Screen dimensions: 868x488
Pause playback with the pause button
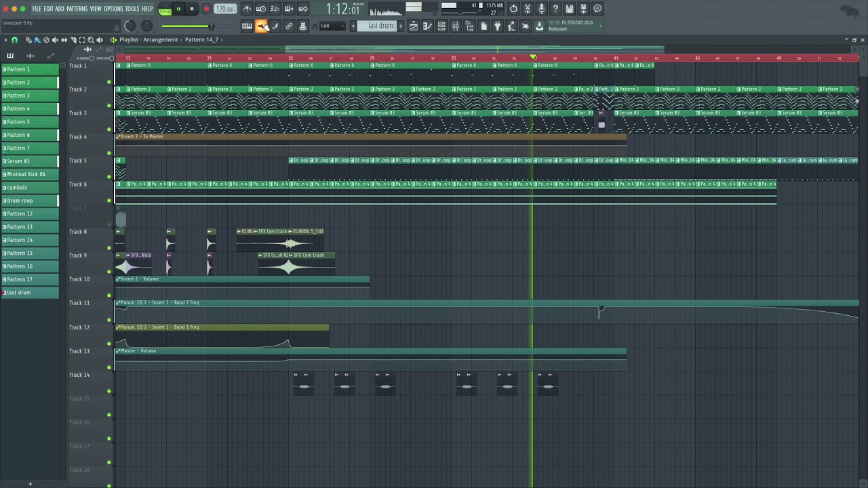(x=178, y=9)
